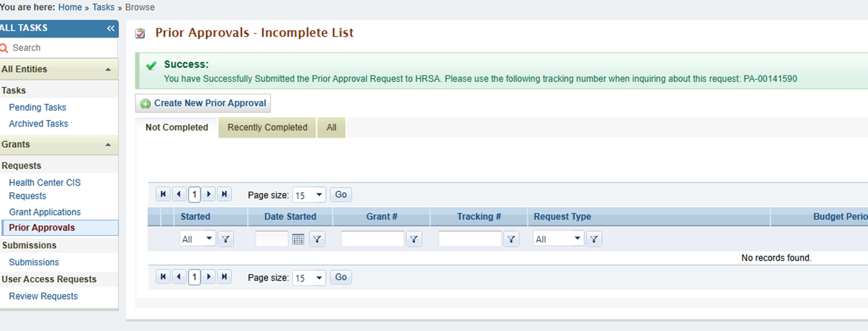The width and height of the screenshot is (868, 331).
Task: Go to previous page in top pager
Action: click(x=179, y=194)
